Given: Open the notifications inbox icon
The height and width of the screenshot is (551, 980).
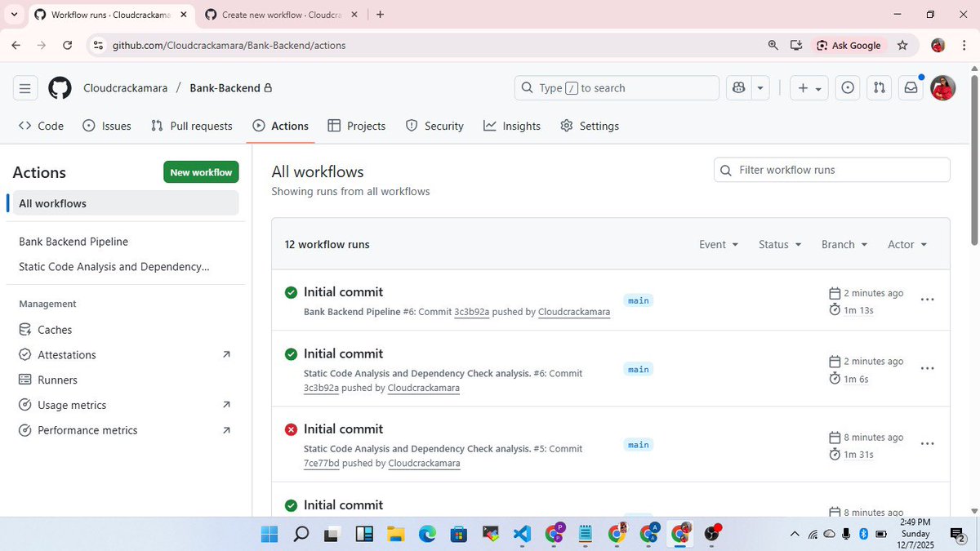Looking at the screenshot, I should [910, 87].
